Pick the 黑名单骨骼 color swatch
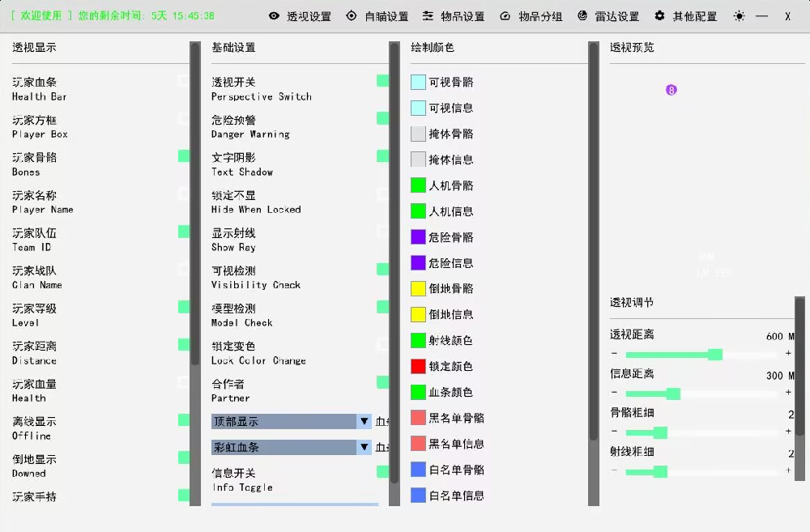Screen dimensions: 810x532 [x=418, y=418]
